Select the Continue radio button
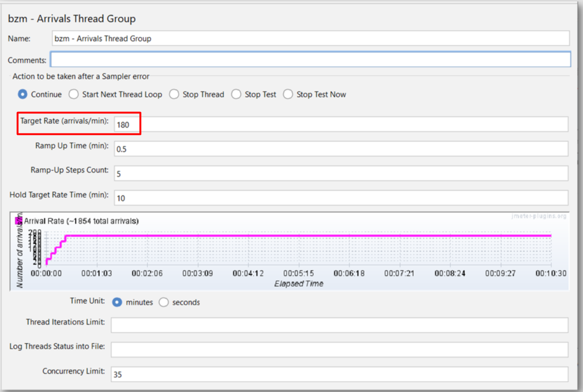 pyautogui.click(x=22, y=94)
